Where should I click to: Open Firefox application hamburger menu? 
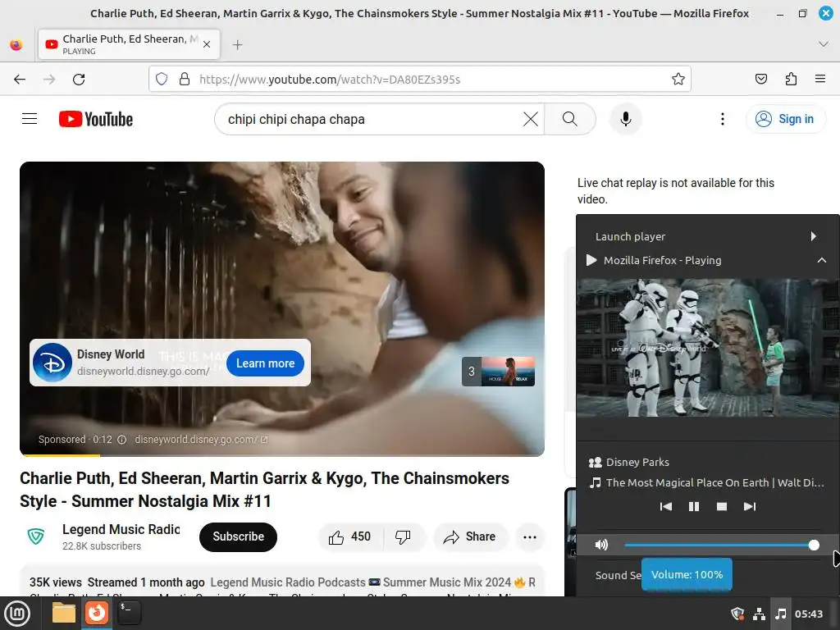820,80
